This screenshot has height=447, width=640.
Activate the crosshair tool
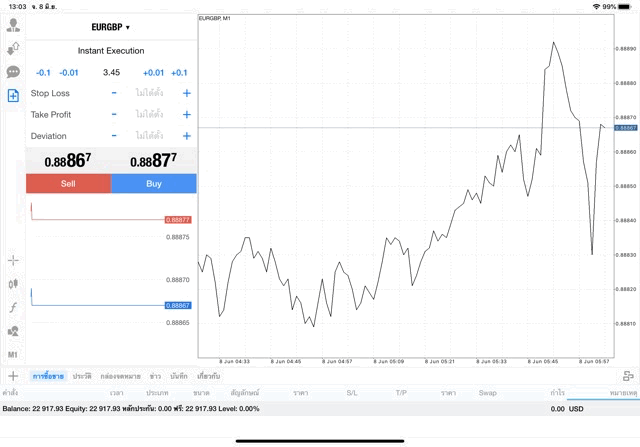point(13,260)
